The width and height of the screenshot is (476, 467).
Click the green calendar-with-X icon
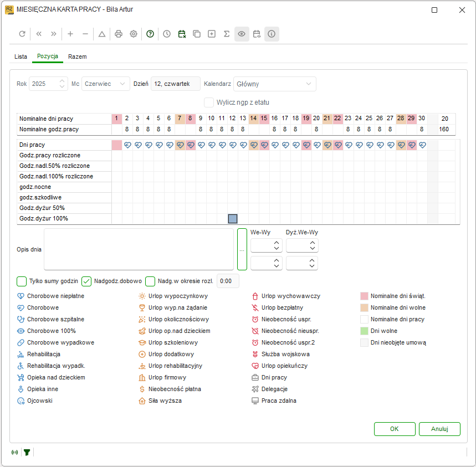(x=182, y=34)
